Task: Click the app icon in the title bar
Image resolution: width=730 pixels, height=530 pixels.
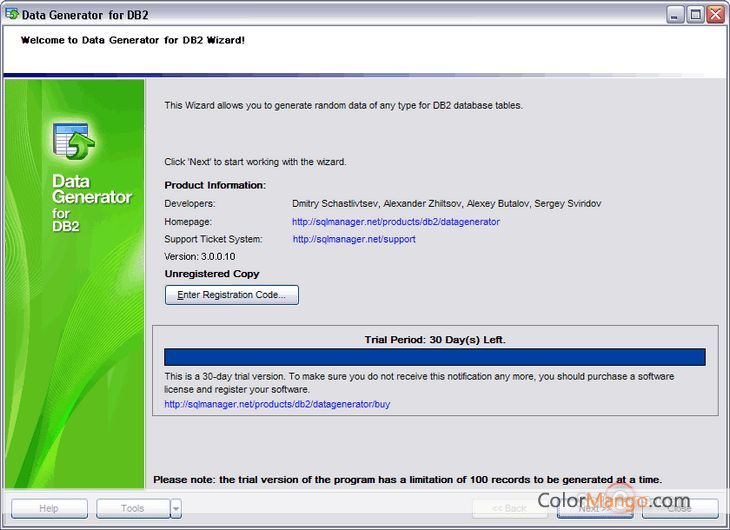Action: tap(12, 14)
